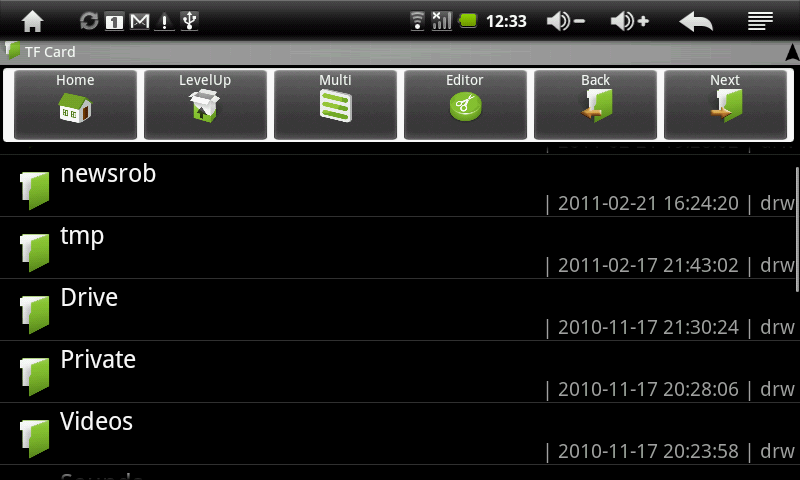Open the Drive folder
Image resolution: width=800 pixels, height=480 pixels.
click(x=400, y=310)
